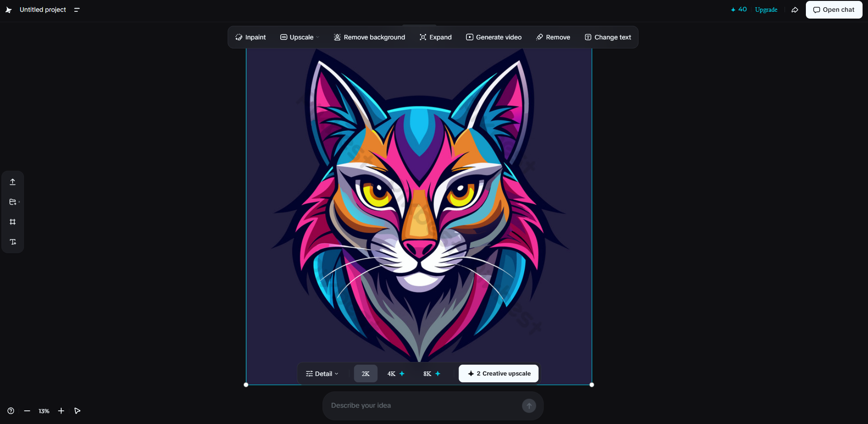Click Remove background
This screenshot has height=424, width=868.
coord(370,37)
